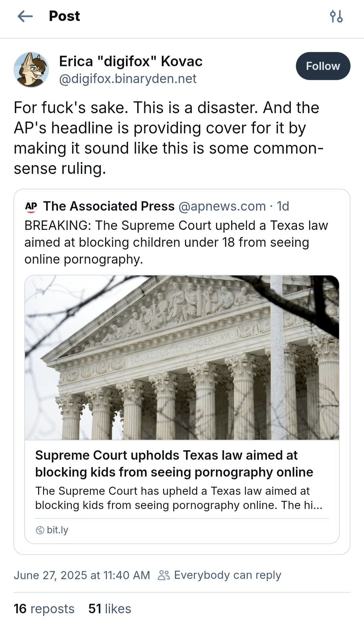Click the quoted post's 1d timestamp
The height and width of the screenshot is (625, 364).
283,206
